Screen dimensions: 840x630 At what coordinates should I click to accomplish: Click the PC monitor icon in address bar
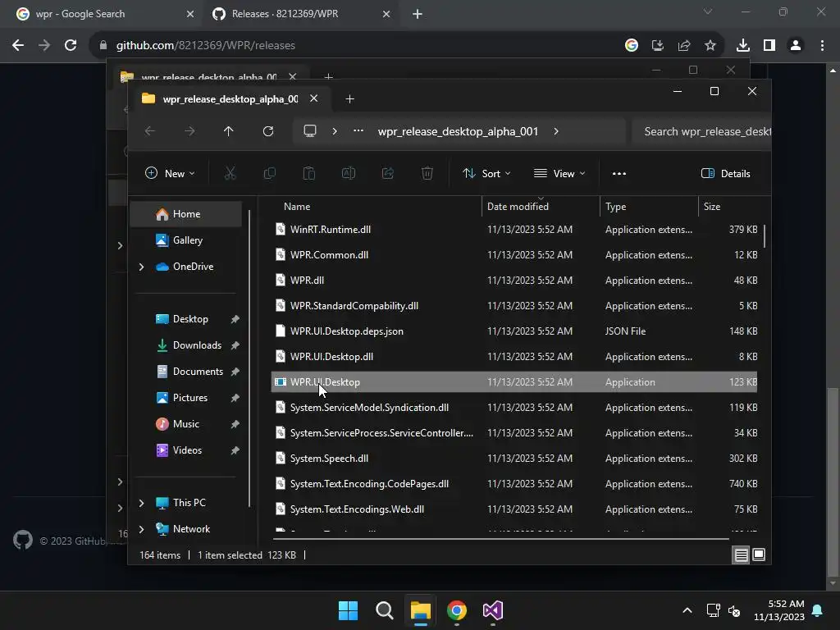point(309,130)
